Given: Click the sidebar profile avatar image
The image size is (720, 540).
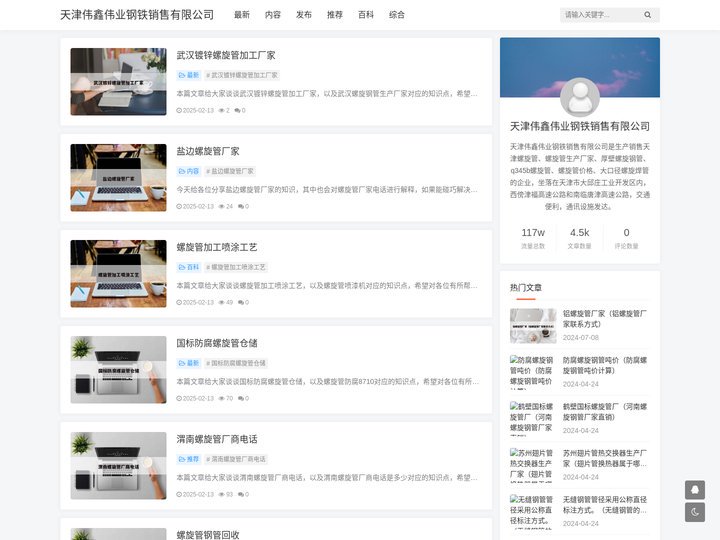Looking at the screenshot, I should (x=580, y=97).
